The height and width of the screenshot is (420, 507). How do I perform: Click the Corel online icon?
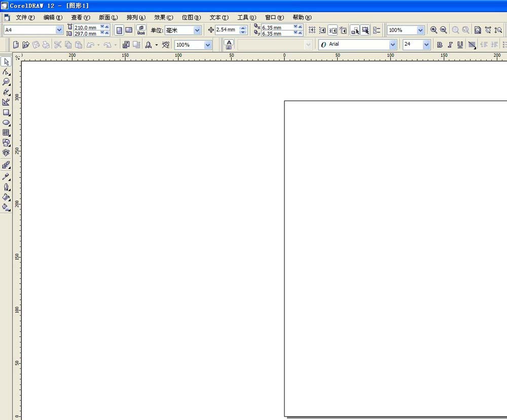(166, 45)
